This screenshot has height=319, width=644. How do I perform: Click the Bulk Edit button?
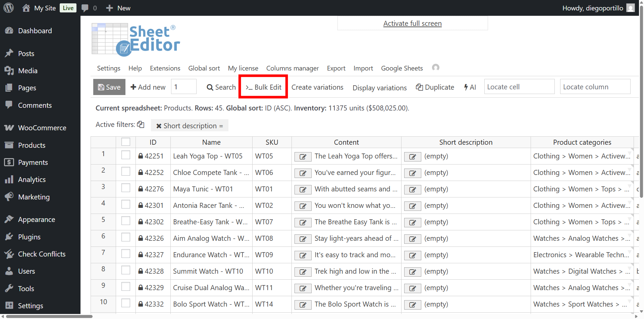coord(263,87)
